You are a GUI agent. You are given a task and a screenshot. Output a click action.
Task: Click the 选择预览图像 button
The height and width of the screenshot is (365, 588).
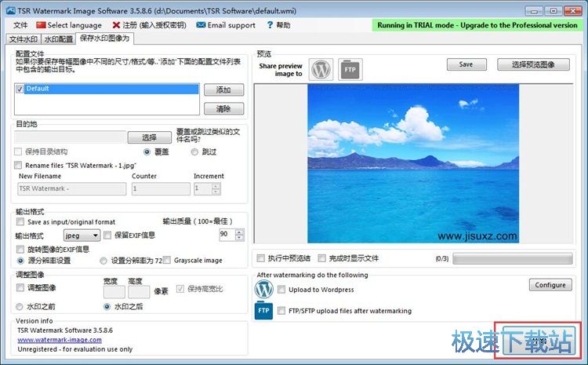(533, 64)
